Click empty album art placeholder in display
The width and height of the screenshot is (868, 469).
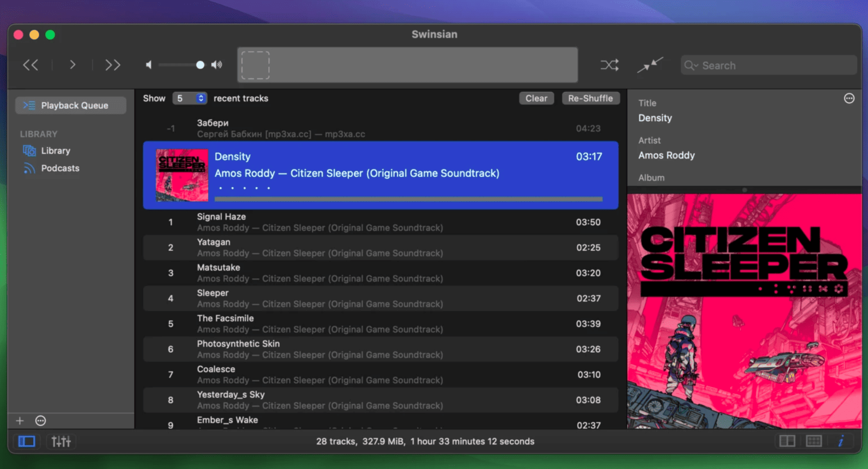[x=255, y=65]
